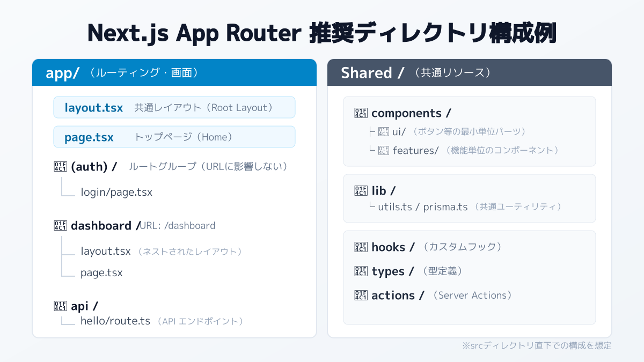The image size is (644, 362).
Task: Select the login/page.tsx tree item
Action: coord(116,192)
